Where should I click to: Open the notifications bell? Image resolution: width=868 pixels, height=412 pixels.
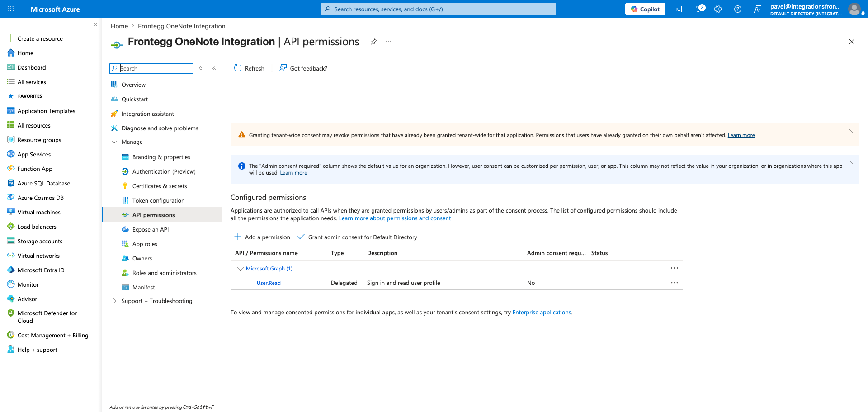[x=699, y=9]
